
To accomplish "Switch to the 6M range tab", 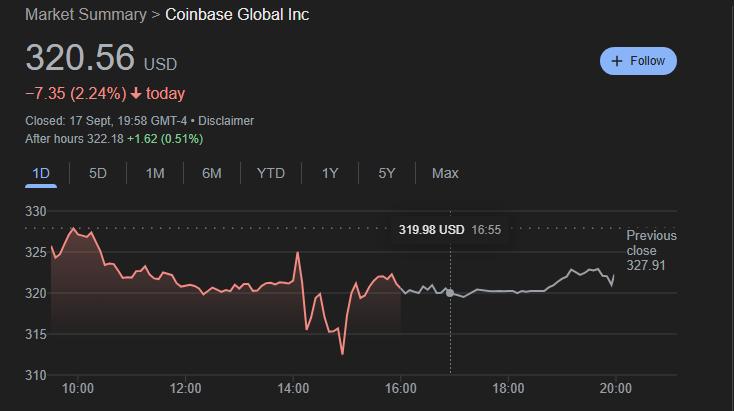I will 212,174.
